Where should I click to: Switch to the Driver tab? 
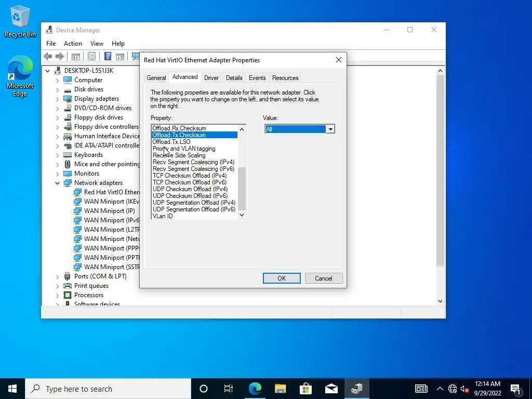(211, 78)
